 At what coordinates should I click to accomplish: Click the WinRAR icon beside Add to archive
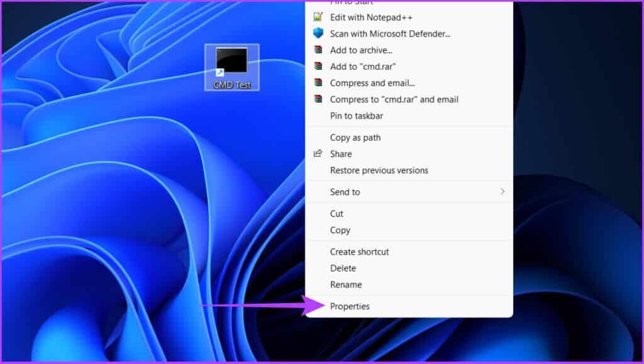click(318, 50)
